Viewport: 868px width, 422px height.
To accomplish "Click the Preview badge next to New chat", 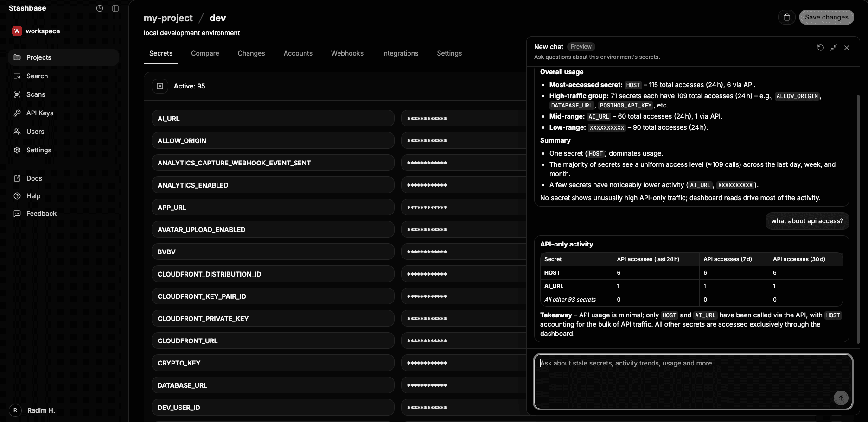I will 581,47.
